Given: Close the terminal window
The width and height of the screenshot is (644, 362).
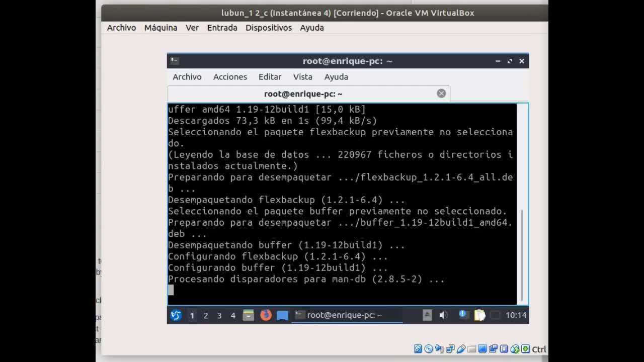Looking at the screenshot, I should click(522, 61).
